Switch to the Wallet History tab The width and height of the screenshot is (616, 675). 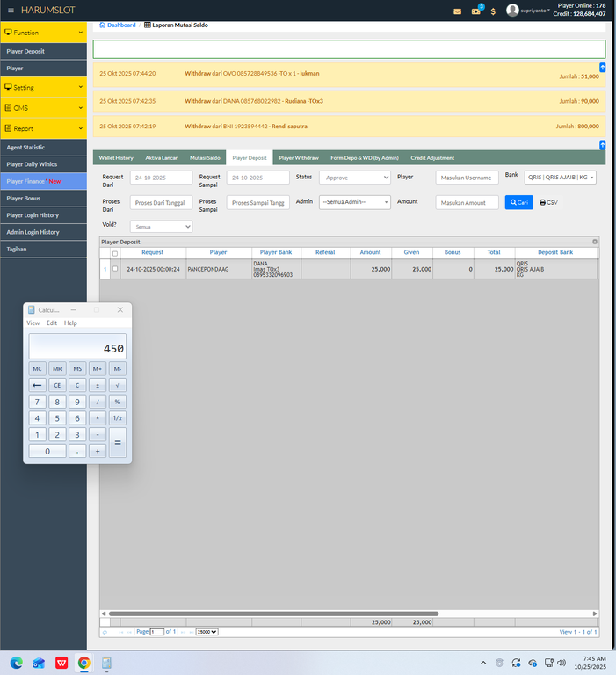[116, 158]
